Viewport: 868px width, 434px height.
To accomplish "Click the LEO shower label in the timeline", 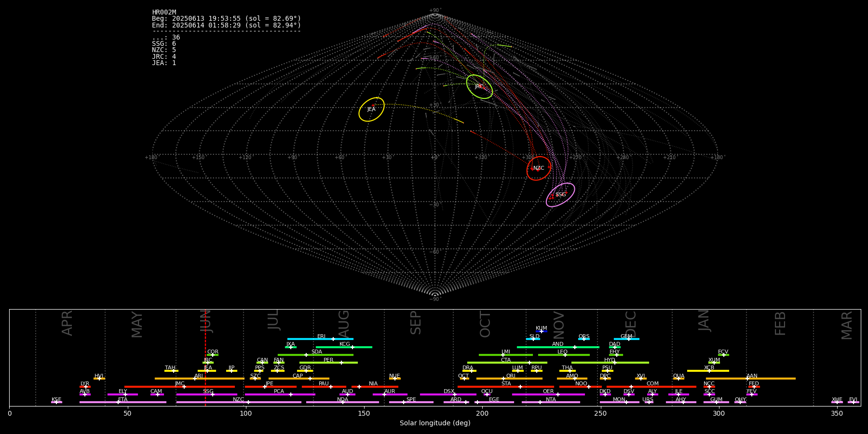I will [x=563, y=352].
